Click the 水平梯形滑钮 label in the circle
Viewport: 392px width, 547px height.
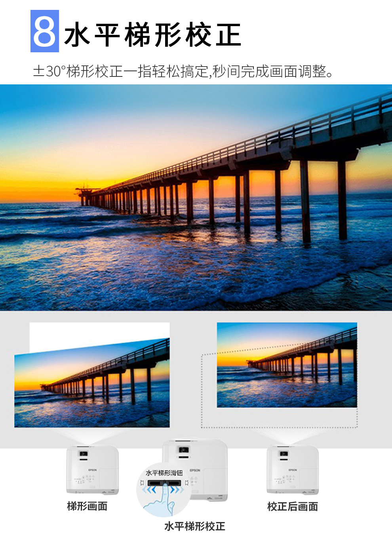[164, 473]
